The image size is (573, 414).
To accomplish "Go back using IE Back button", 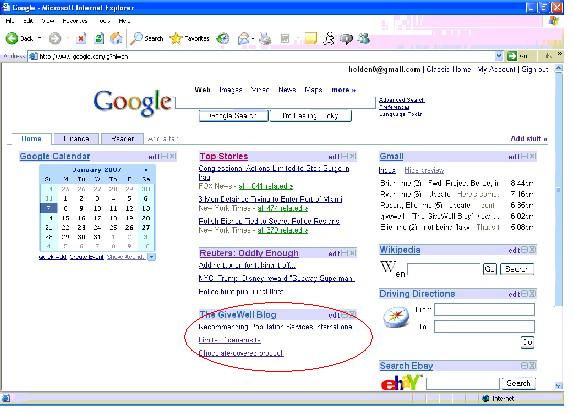I will click(x=19, y=38).
